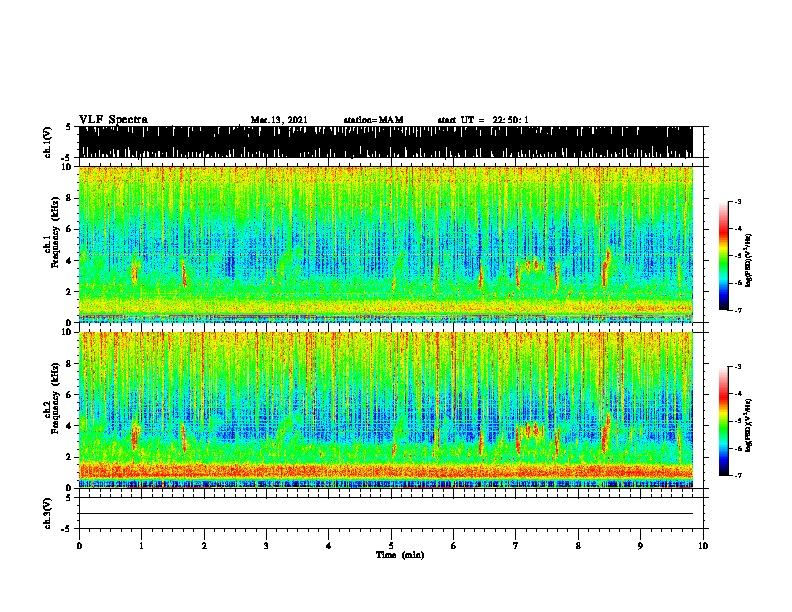This screenshot has width=792, height=612.
Task: Select the date label "Mar.13, 2021"
Action: point(279,120)
